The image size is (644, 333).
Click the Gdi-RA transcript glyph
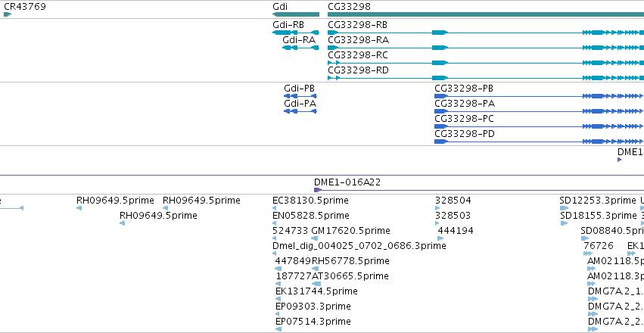300,48
